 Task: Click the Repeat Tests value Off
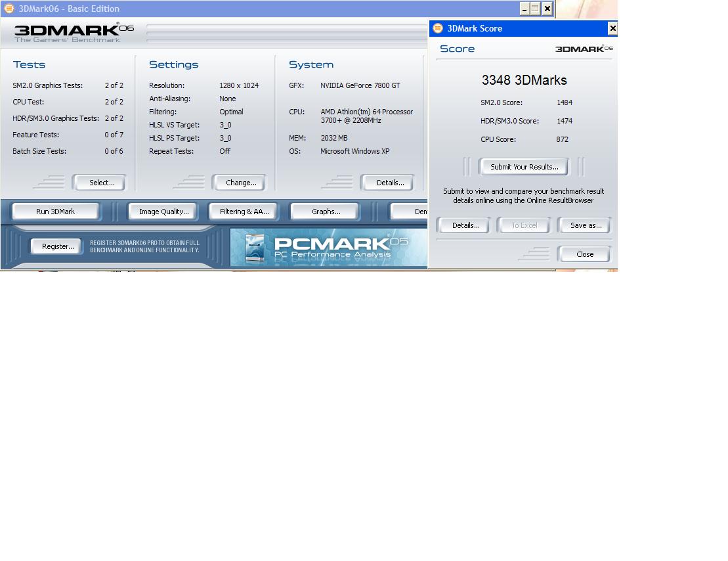[x=225, y=151]
